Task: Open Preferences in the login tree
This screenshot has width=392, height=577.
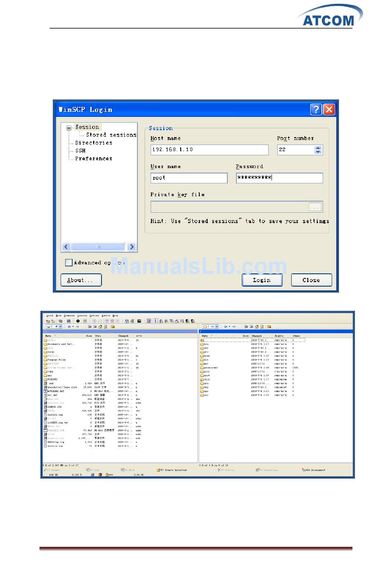Action: click(94, 159)
